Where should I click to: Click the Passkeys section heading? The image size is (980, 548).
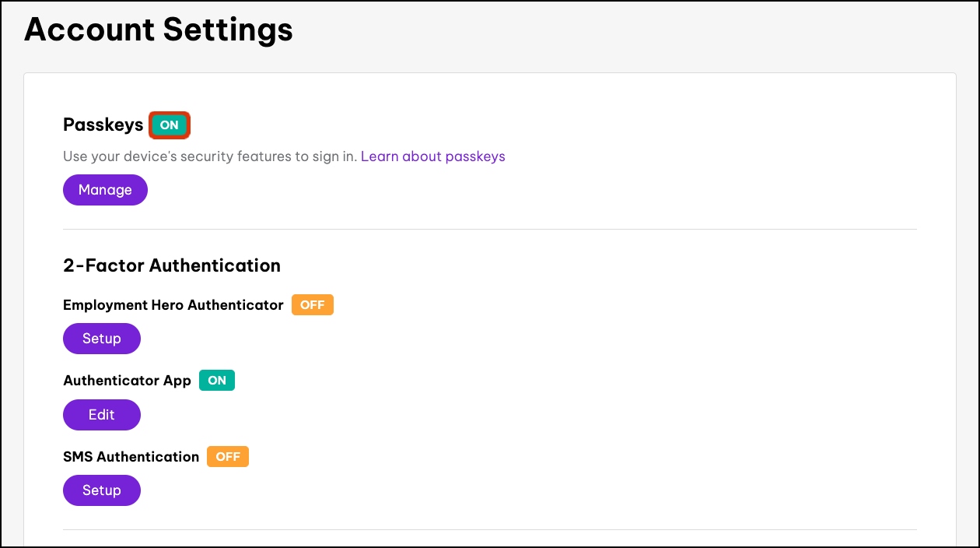tap(103, 125)
